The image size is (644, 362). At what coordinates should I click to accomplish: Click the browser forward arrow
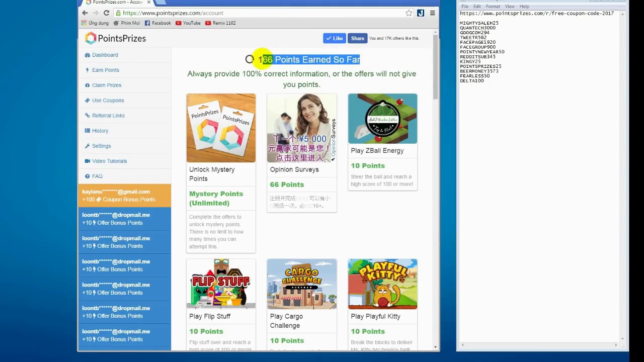click(x=96, y=13)
